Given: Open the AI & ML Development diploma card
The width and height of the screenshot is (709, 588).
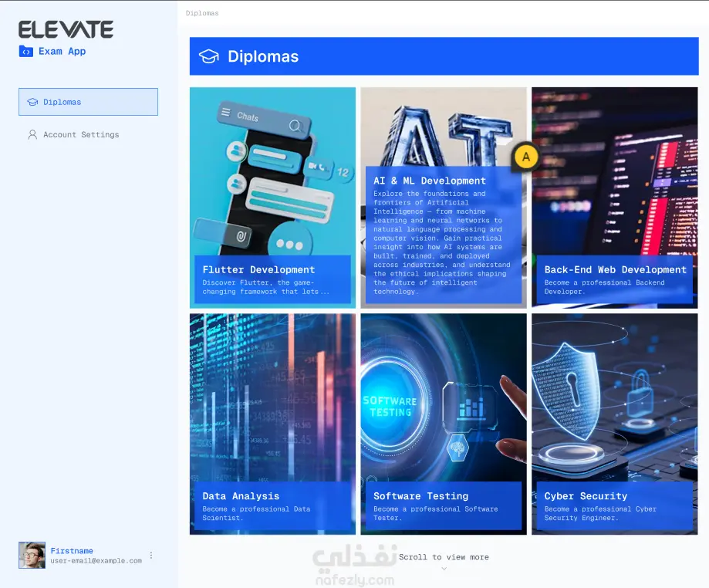Looking at the screenshot, I should (x=444, y=198).
